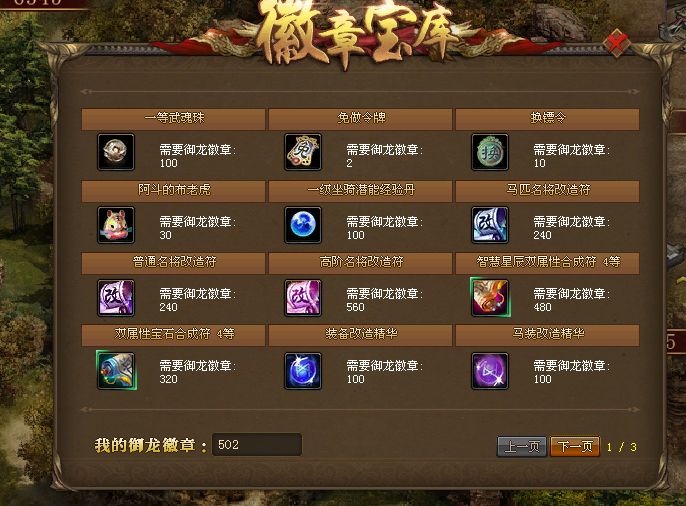The height and width of the screenshot is (506, 686).
Task: Pick the 双属性宝石合成符 4等 icon
Action: [116, 370]
